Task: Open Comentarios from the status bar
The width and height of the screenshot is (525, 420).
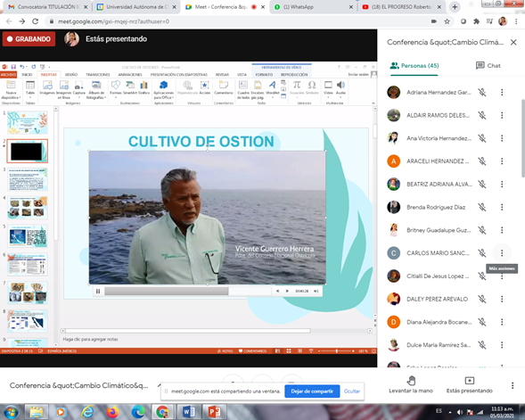Action: 253,351
